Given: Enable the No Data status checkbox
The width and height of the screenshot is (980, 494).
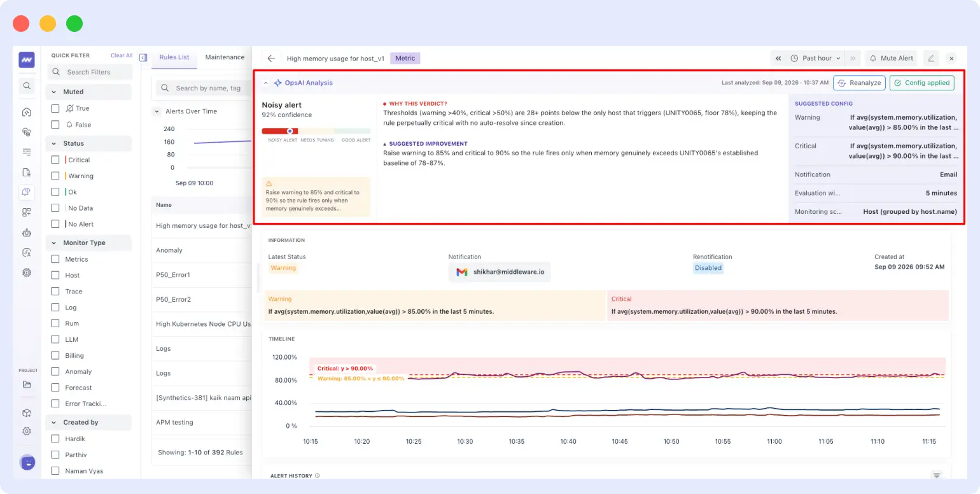Looking at the screenshot, I should pos(55,208).
